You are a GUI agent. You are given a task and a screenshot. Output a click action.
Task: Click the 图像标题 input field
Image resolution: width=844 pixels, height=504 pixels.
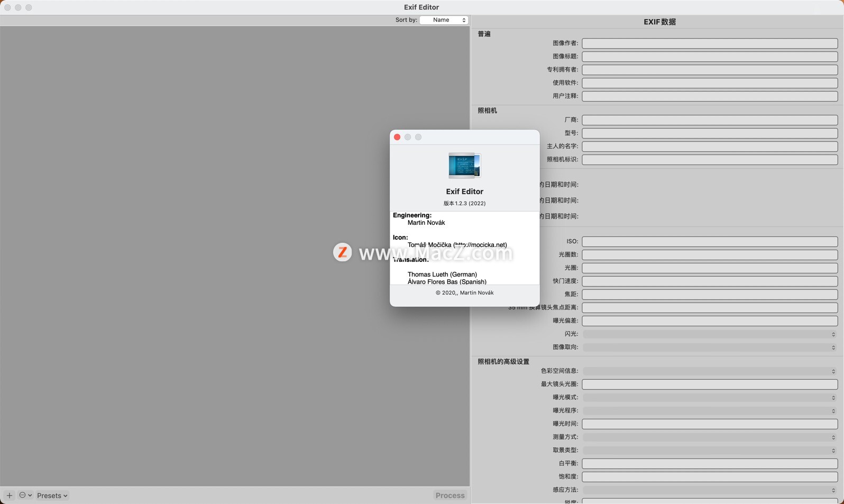pos(710,57)
